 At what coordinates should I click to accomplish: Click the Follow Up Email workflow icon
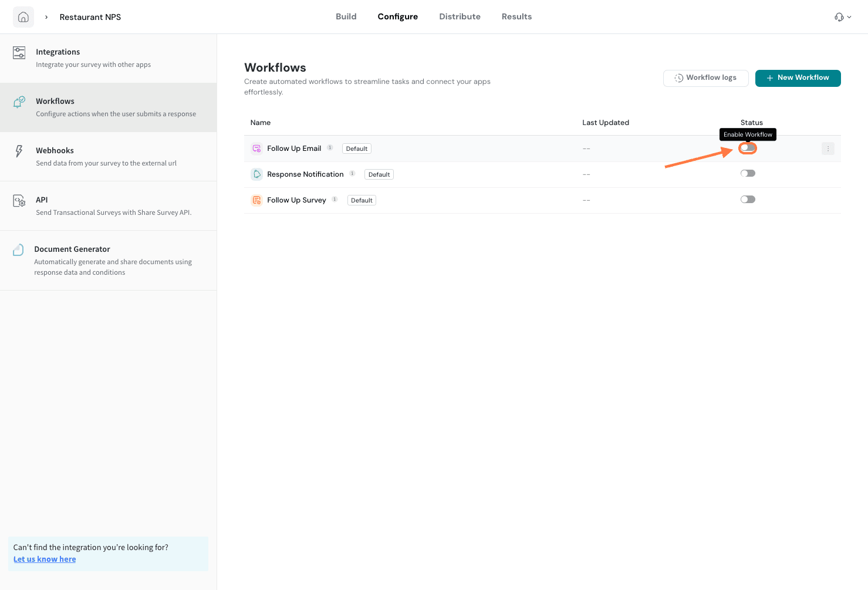(256, 149)
